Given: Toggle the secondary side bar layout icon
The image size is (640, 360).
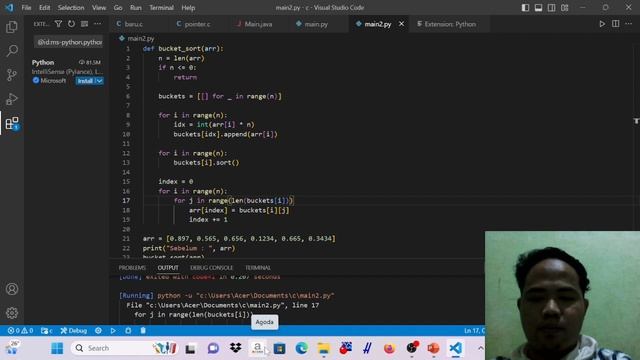Looking at the screenshot, I should pyautogui.click(x=551, y=8).
